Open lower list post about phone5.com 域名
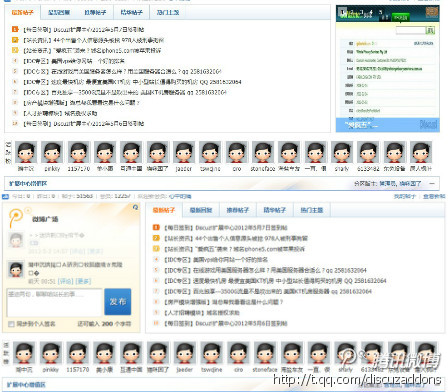Viewport: 448px width, 392px height. coord(234,249)
